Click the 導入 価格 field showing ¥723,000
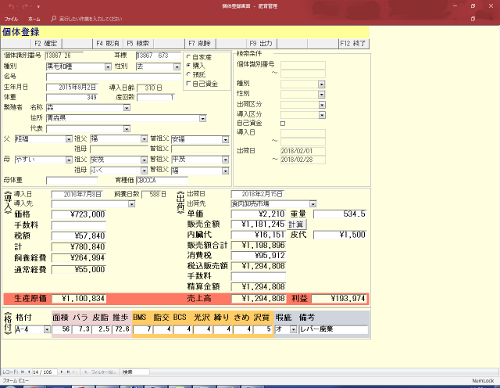This screenshot has height=388, width=500. 79,214
